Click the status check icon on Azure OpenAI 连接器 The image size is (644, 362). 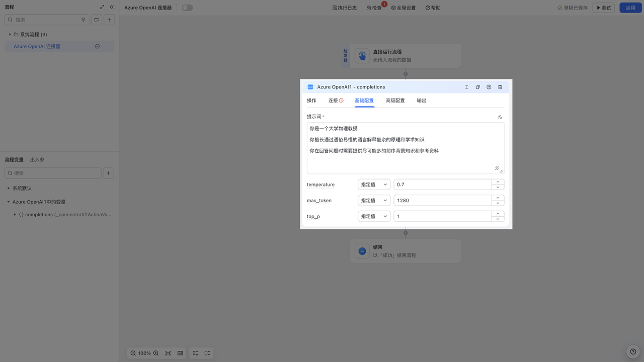97,46
